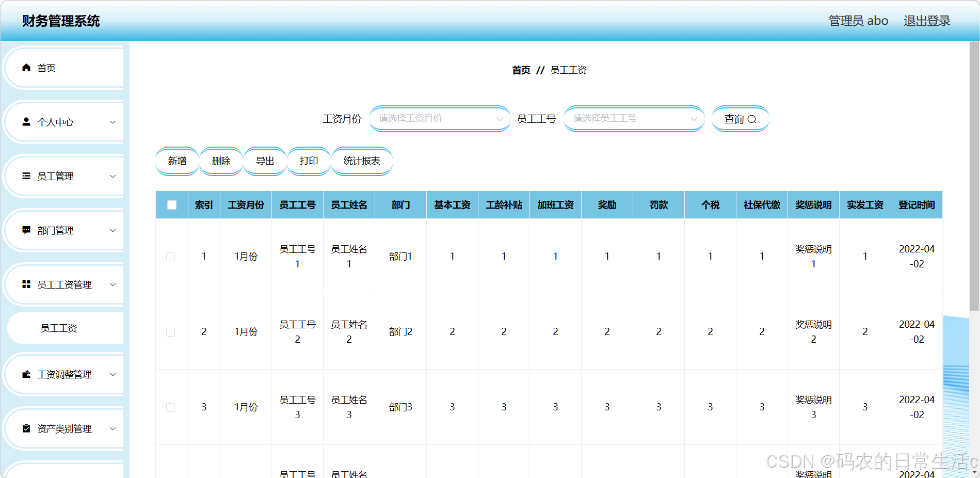Open the 工资月份 dropdown
The width and height of the screenshot is (980, 478).
pyautogui.click(x=439, y=119)
